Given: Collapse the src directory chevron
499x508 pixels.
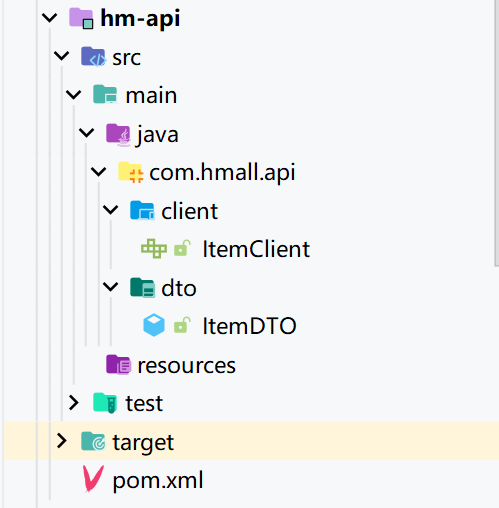Looking at the screenshot, I should (x=62, y=56).
